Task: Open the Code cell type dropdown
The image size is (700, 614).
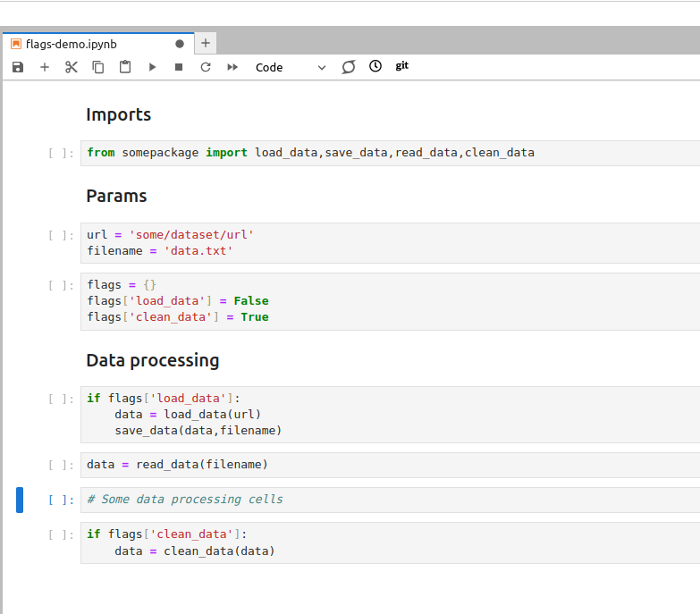Action: click(291, 67)
